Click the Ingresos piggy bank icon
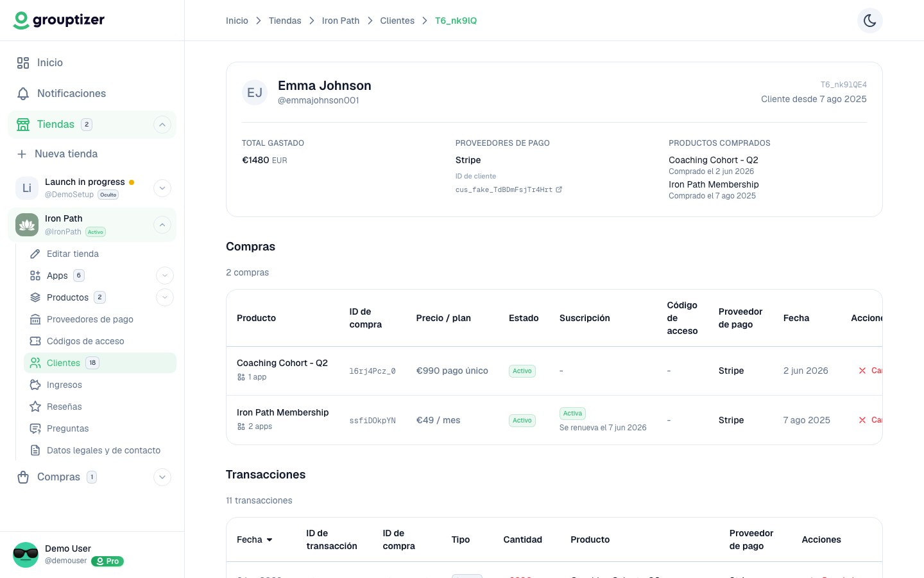Viewport: 924px width, 578px height. (35, 385)
